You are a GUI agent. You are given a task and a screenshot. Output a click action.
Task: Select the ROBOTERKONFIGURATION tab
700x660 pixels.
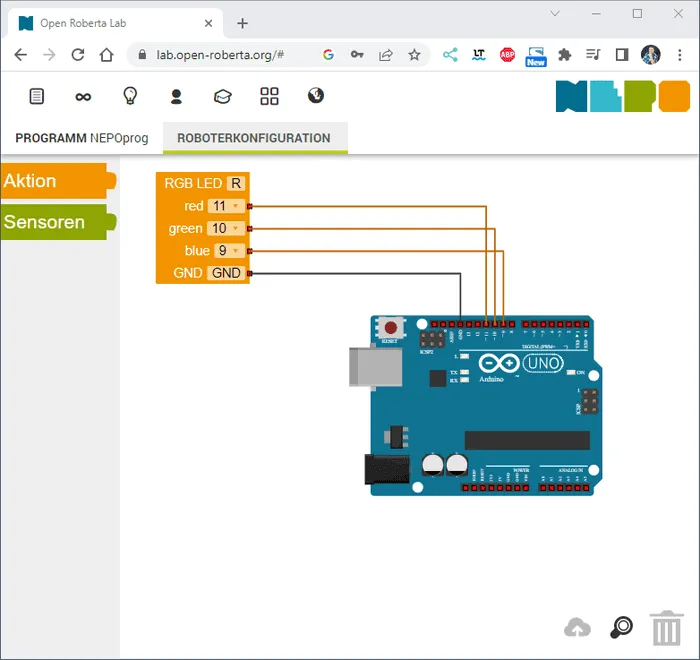pyautogui.click(x=253, y=138)
